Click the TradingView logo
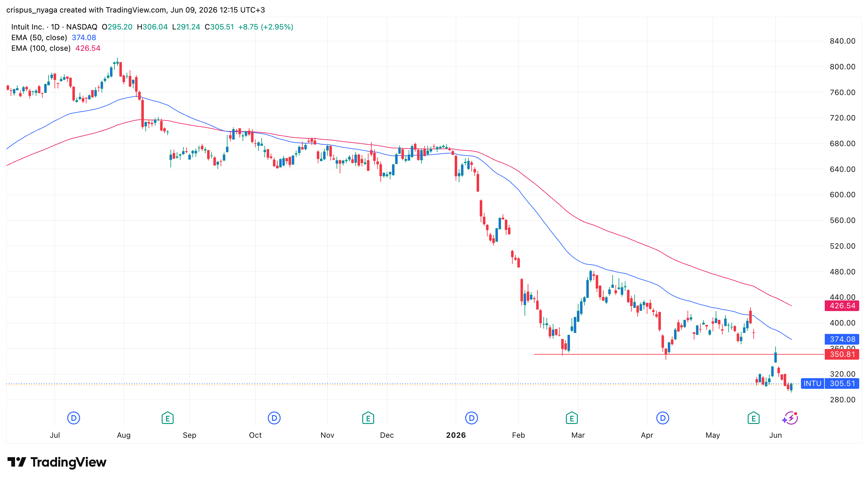This screenshot has width=868, height=481. (57, 462)
